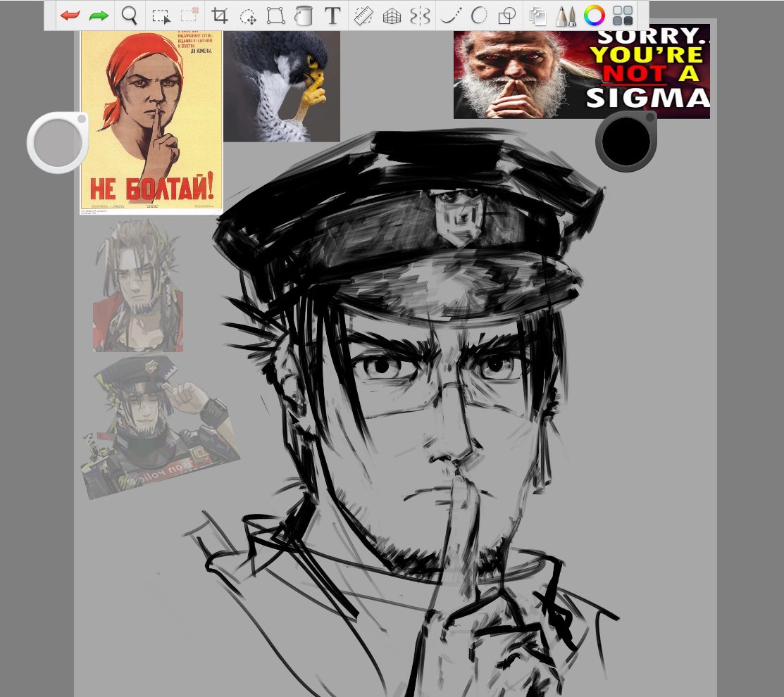Select the Zoom magnifier tool
784x697 pixels.
(130, 15)
